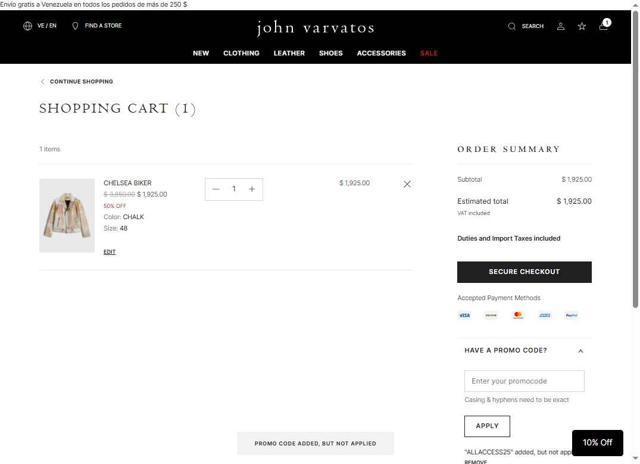
Task: Open the LEATHER menu
Action: (x=289, y=53)
